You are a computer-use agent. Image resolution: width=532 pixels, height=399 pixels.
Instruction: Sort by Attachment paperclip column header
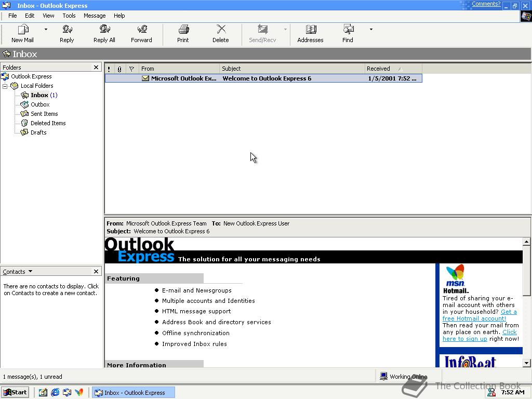119,69
